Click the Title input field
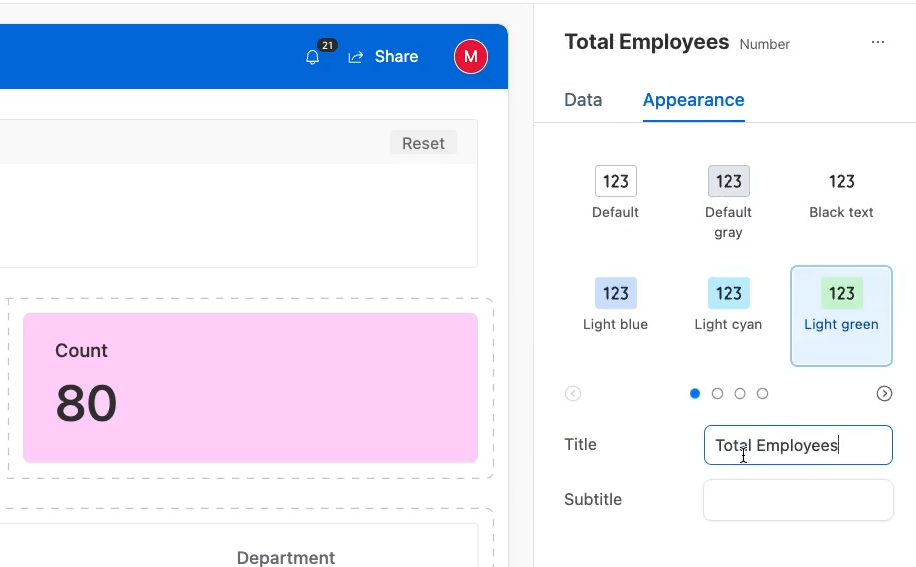The height and width of the screenshot is (567, 916). 798,445
